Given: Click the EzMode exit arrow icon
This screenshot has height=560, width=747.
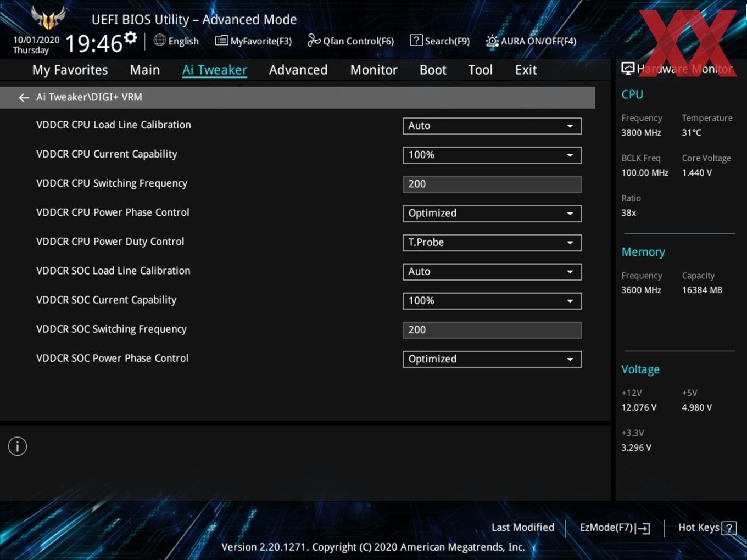Looking at the screenshot, I should [x=643, y=528].
